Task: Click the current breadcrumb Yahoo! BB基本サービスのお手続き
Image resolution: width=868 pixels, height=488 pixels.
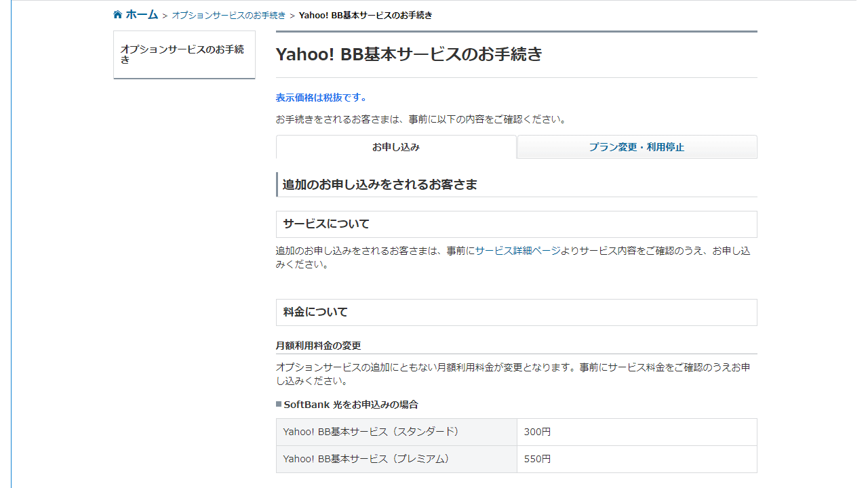Action: [366, 15]
